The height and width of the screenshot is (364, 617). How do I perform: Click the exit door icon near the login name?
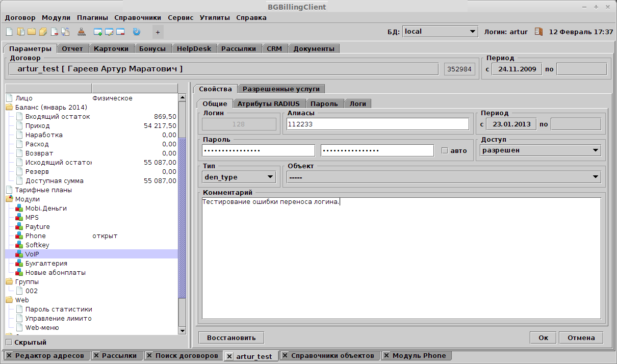click(x=538, y=32)
